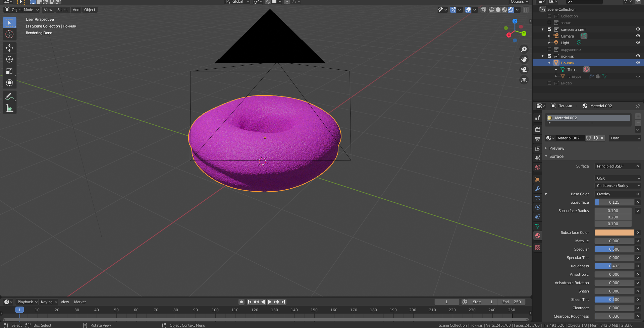Open the Add menu
This screenshot has width=644, height=328.
[x=76, y=10]
